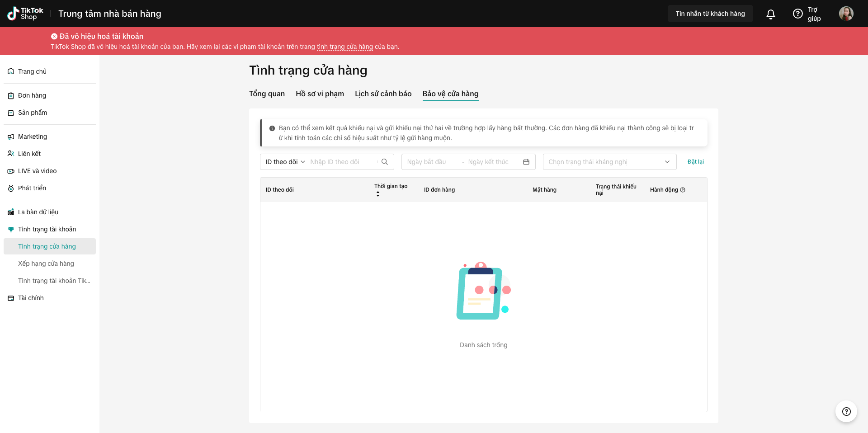Open the Chọn trạng thái kháng nghị dropdown
The image size is (868, 433).
(x=609, y=162)
